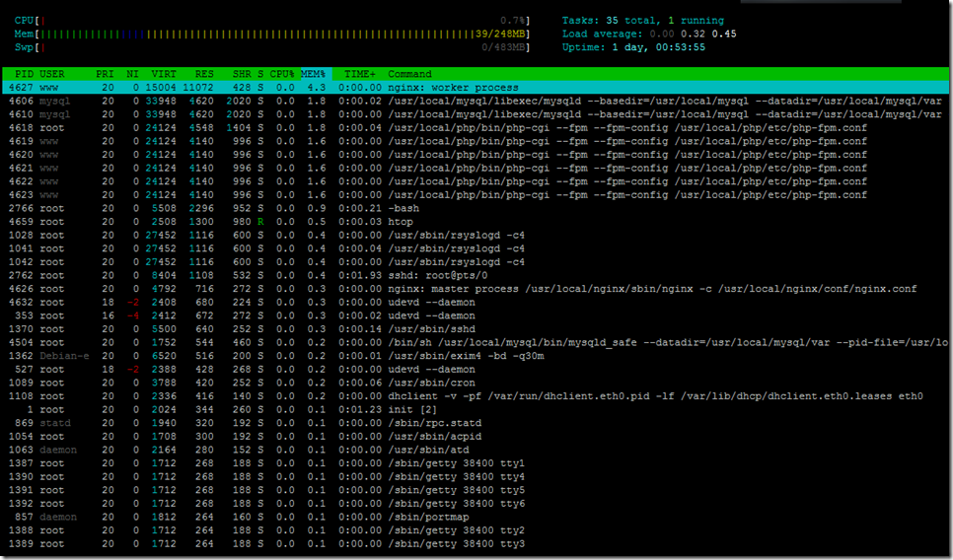
Task: Click the 39/248MB memory value
Action: tap(500, 34)
